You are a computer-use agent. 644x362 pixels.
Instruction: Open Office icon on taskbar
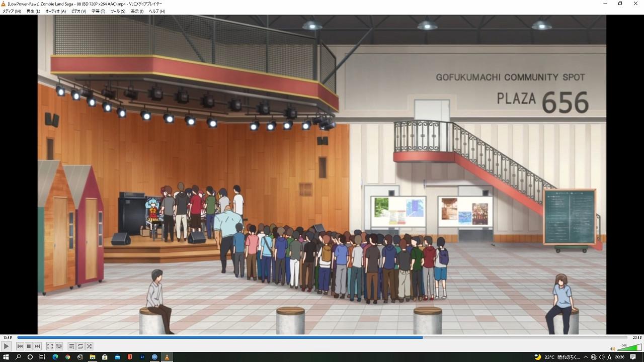point(130,357)
